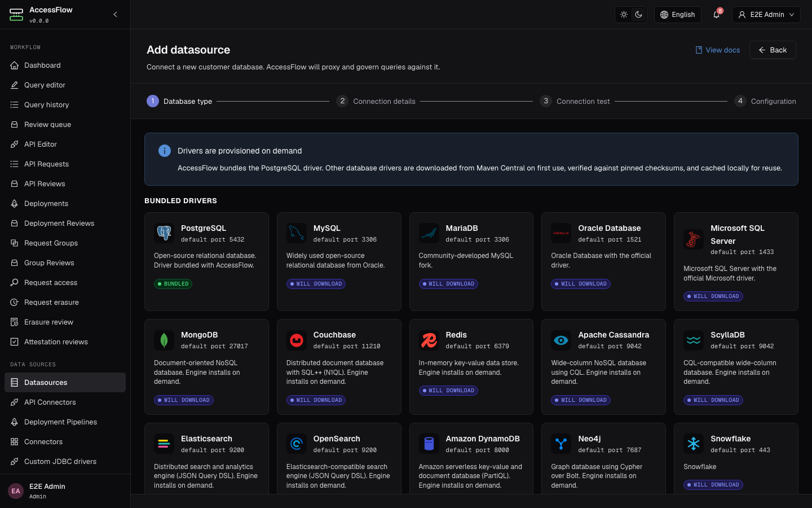
Task: Navigate to Review queue
Action: pos(65,125)
